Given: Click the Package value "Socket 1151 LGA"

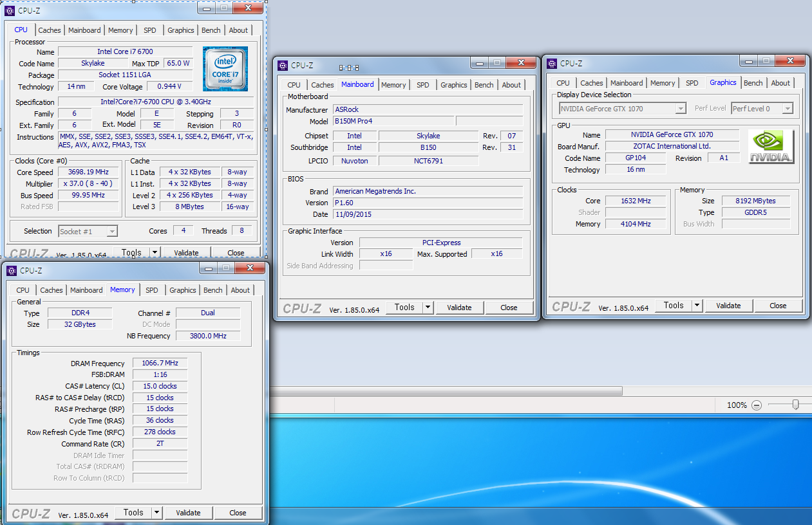Looking at the screenshot, I should 126,75.
